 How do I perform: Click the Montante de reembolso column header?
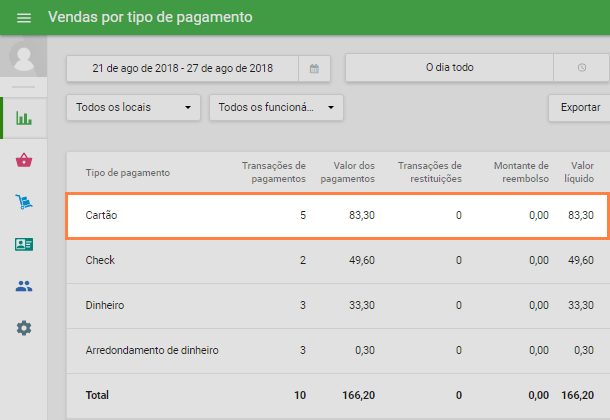tap(521, 172)
